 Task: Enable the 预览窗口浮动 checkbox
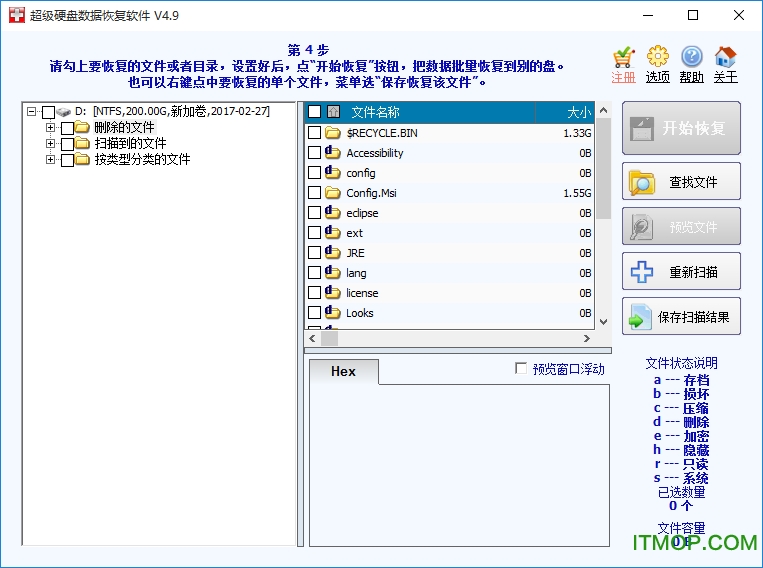pos(521,369)
